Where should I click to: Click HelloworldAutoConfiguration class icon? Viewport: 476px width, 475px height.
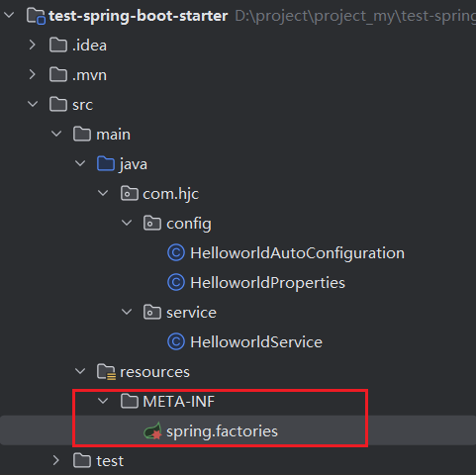(x=176, y=253)
